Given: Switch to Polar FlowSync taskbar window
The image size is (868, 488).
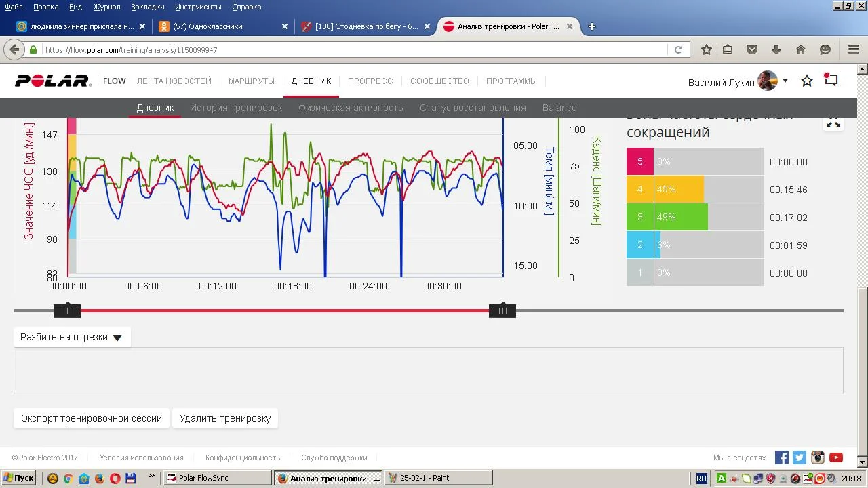Looking at the screenshot, I should tap(217, 478).
